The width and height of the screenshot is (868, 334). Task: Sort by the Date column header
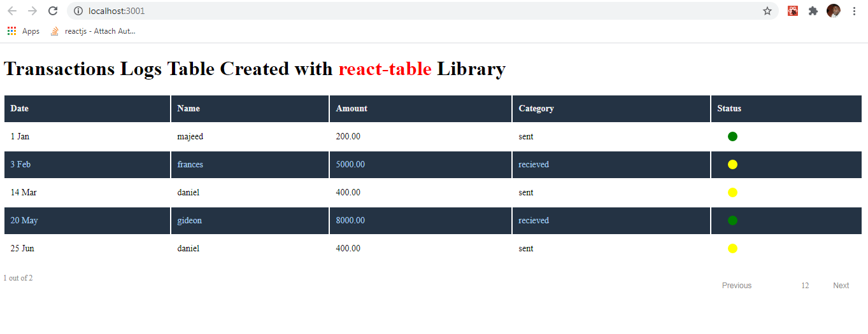[x=87, y=109]
